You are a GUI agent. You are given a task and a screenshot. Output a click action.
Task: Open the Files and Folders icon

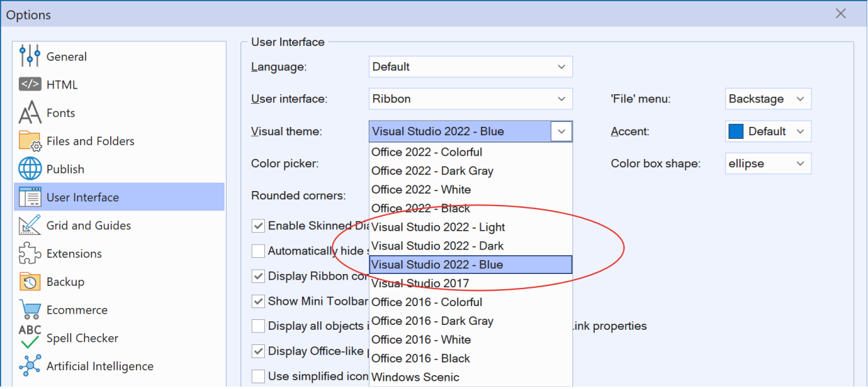30,141
